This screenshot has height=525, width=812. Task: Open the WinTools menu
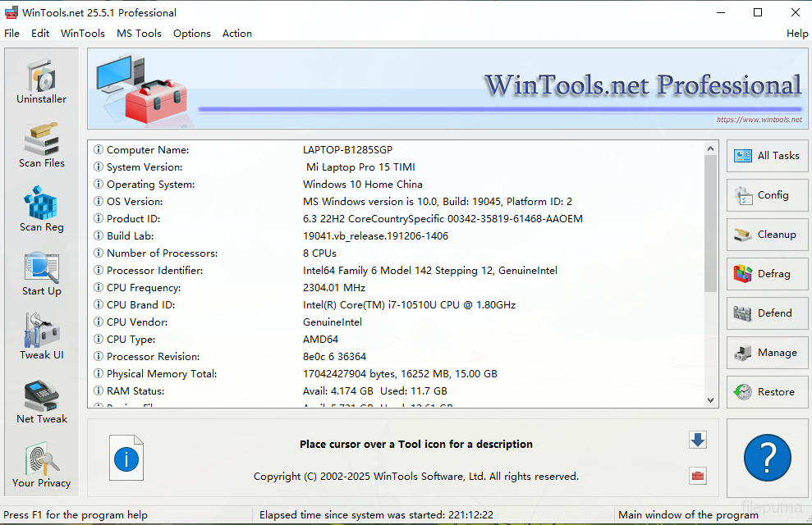click(x=83, y=33)
